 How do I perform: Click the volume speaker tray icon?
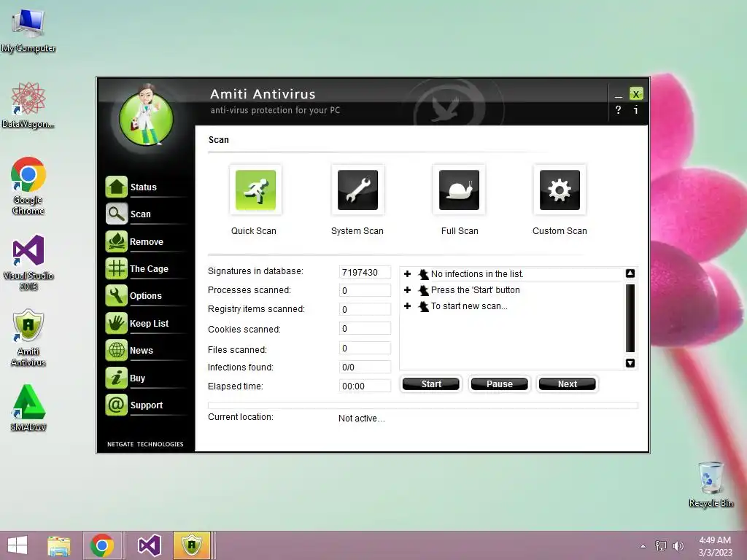[x=678, y=546]
